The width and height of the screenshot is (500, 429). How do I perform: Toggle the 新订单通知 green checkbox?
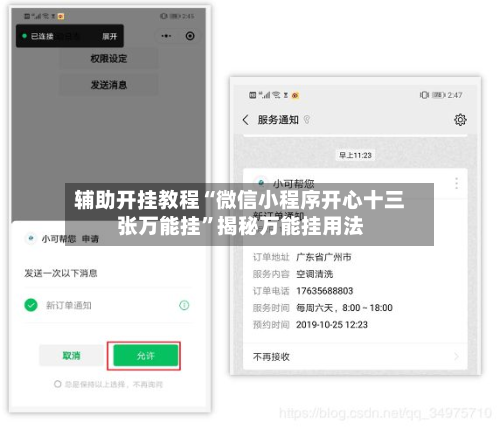(31, 305)
